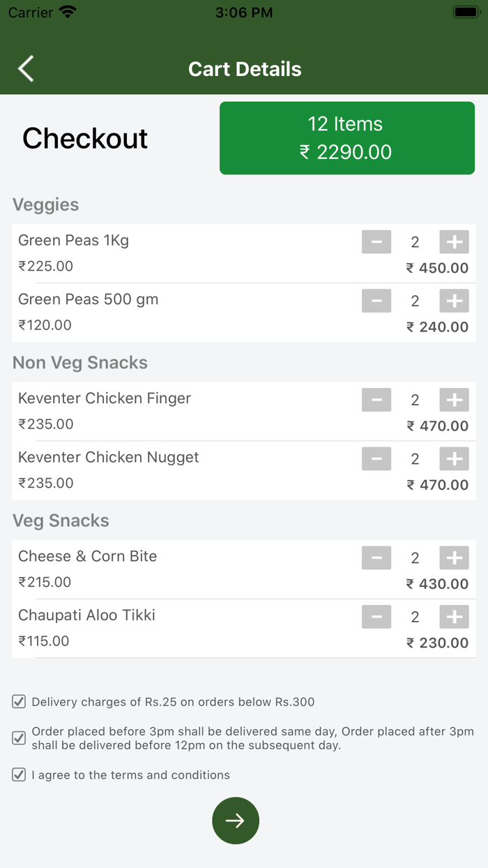Add another Cheese & Corn Bite
Screen dimensions: 488x868
point(454,558)
